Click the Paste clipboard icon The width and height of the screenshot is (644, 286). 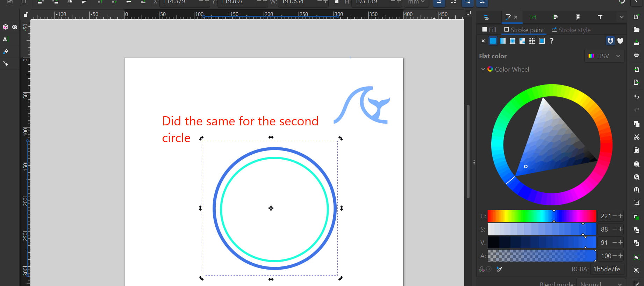(636, 150)
